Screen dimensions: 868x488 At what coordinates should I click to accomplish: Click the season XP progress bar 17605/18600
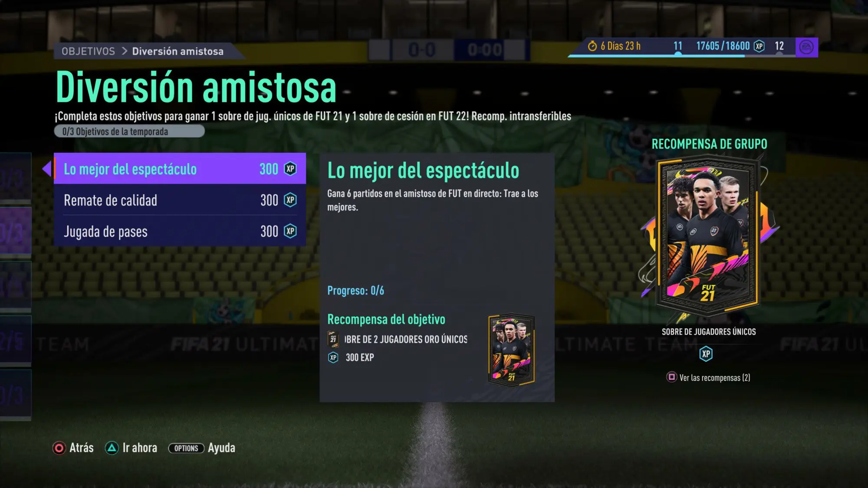692,56
